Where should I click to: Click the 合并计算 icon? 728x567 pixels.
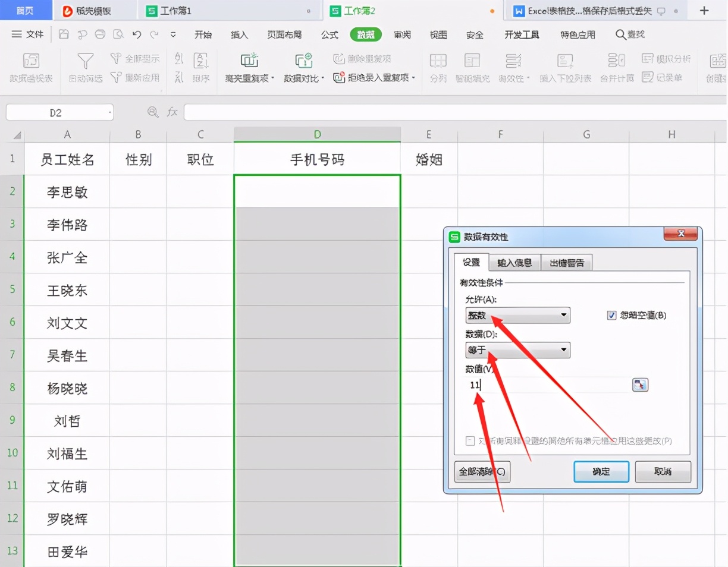coord(617,61)
